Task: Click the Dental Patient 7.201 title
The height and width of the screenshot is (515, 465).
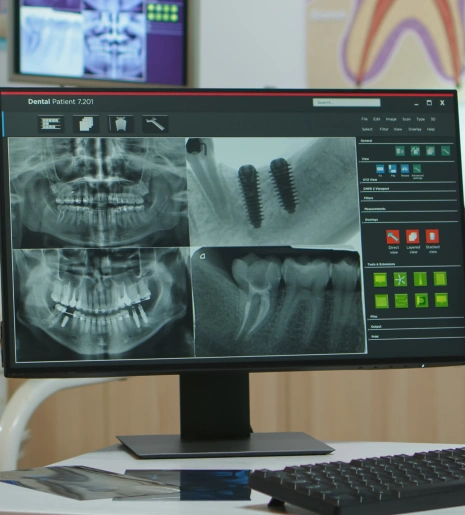Action: pos(60,102)
